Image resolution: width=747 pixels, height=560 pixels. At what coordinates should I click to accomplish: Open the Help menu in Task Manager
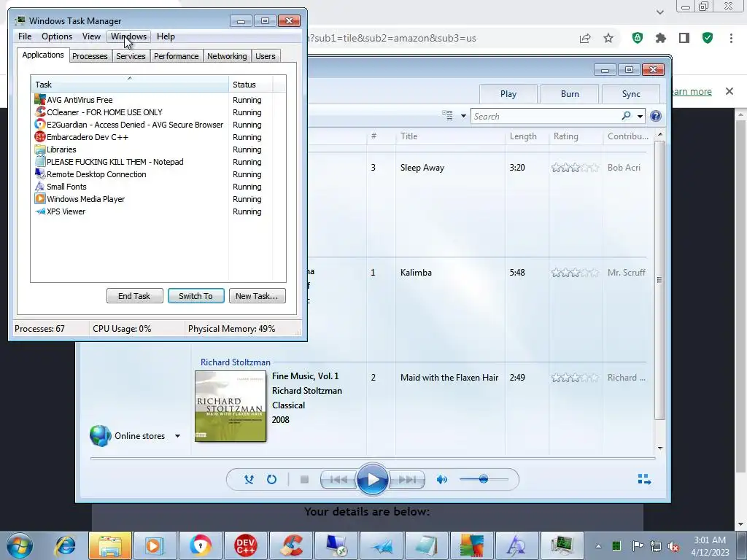click(166, 36)
